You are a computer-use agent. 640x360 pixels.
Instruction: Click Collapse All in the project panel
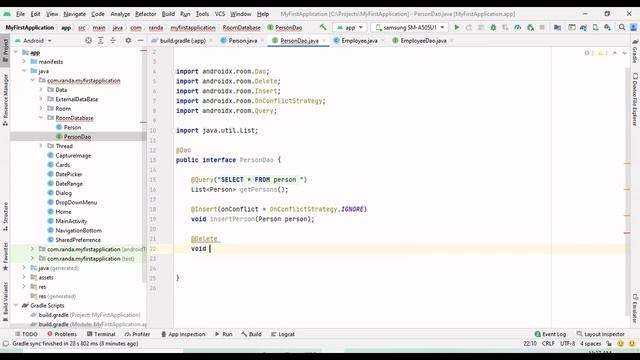tap(113, 40)
